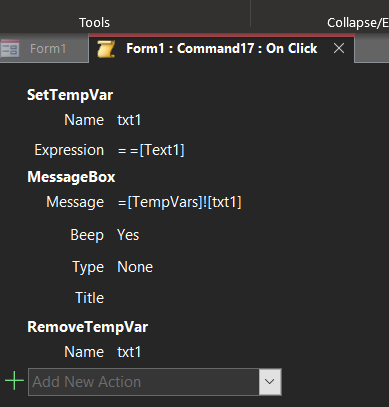Select the MessageBox action header
Screen dimensions: 389x407
click(x=71, y=177)
